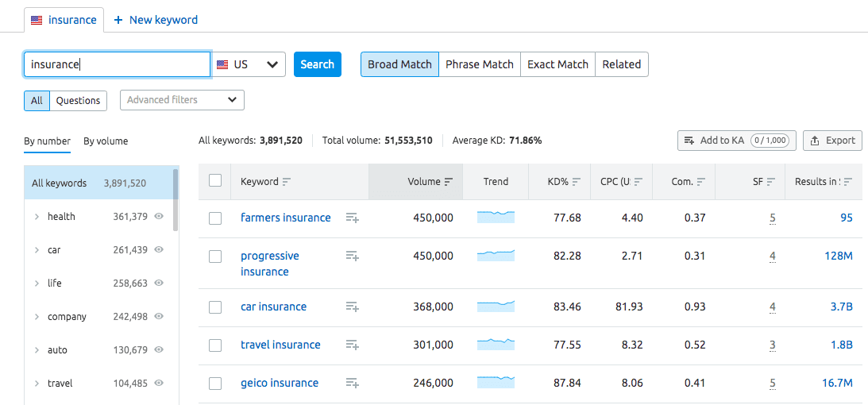Switch to By volume tab

(x=106, y=141)
